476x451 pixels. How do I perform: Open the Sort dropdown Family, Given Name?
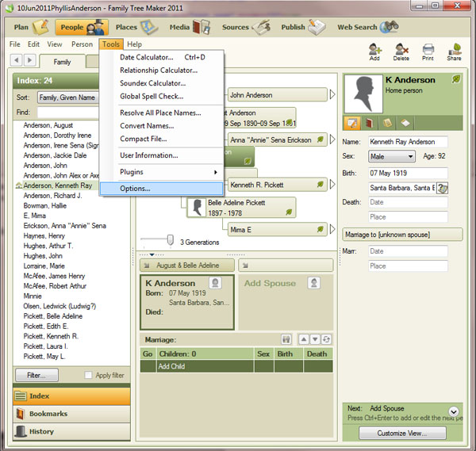pyautogui.click(x=68, y=97)
